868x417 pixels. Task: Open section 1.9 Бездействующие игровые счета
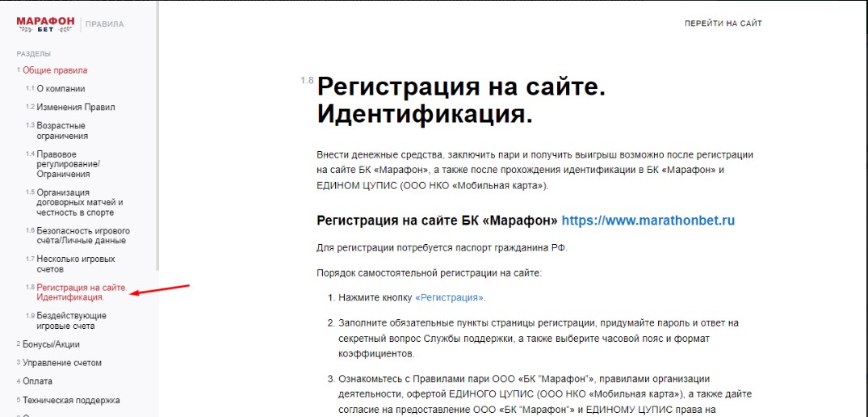[71, 321]
